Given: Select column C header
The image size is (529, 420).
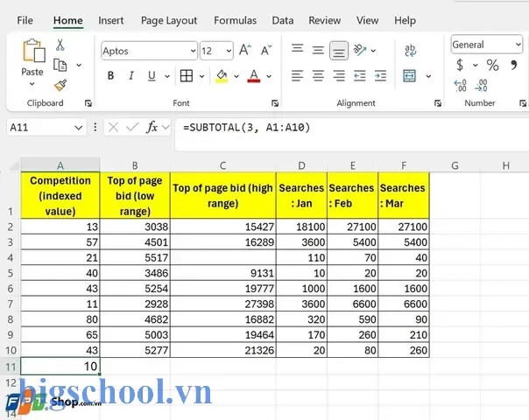Looking at the screenshot, I should (222, 165).
